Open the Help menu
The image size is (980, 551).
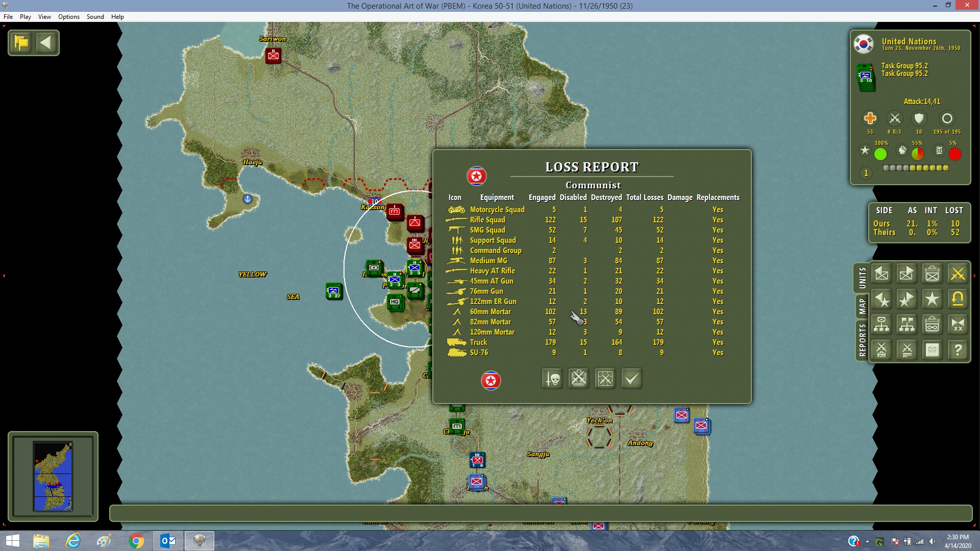(117, 17)
